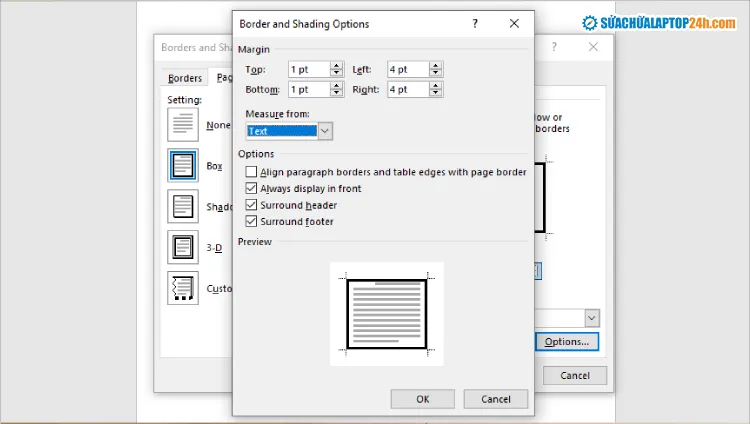
Task: Click the Bottom margin input field
Action: coord(309,89)
